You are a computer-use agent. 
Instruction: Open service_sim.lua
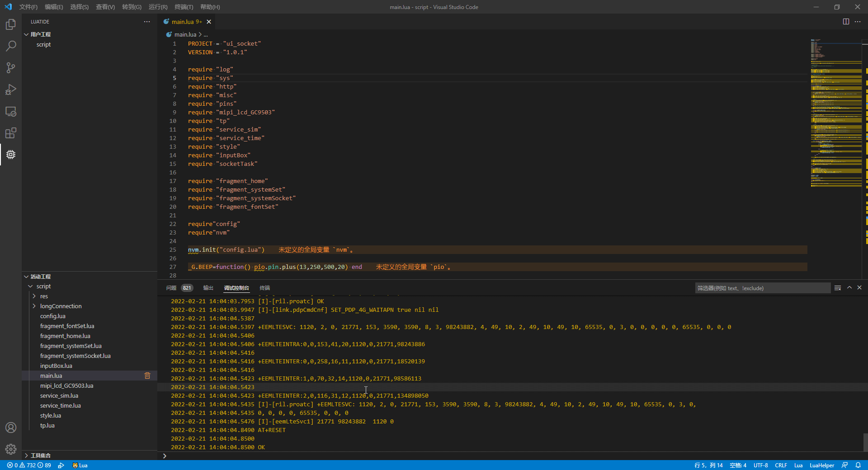pyautogui.click(x=59, y=396)
